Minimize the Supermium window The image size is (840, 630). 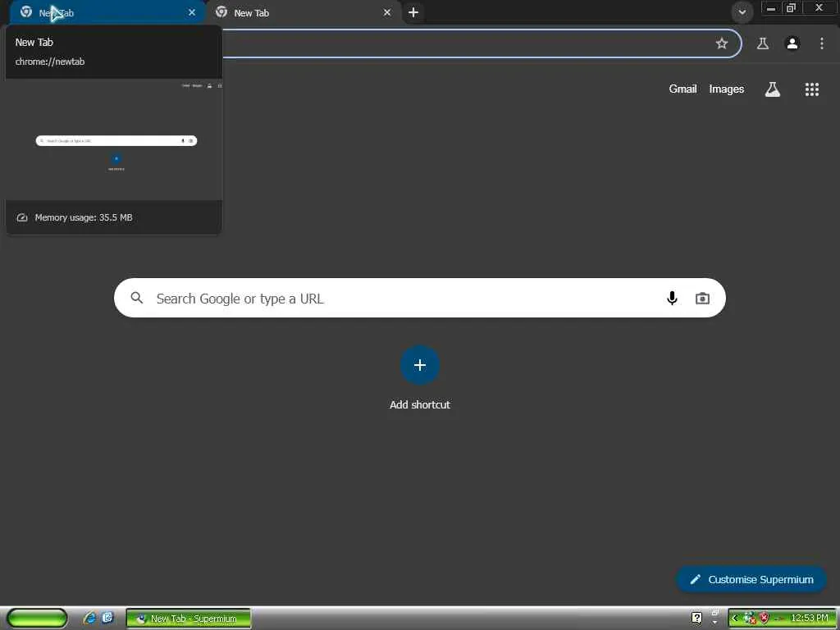pos(771,8)
